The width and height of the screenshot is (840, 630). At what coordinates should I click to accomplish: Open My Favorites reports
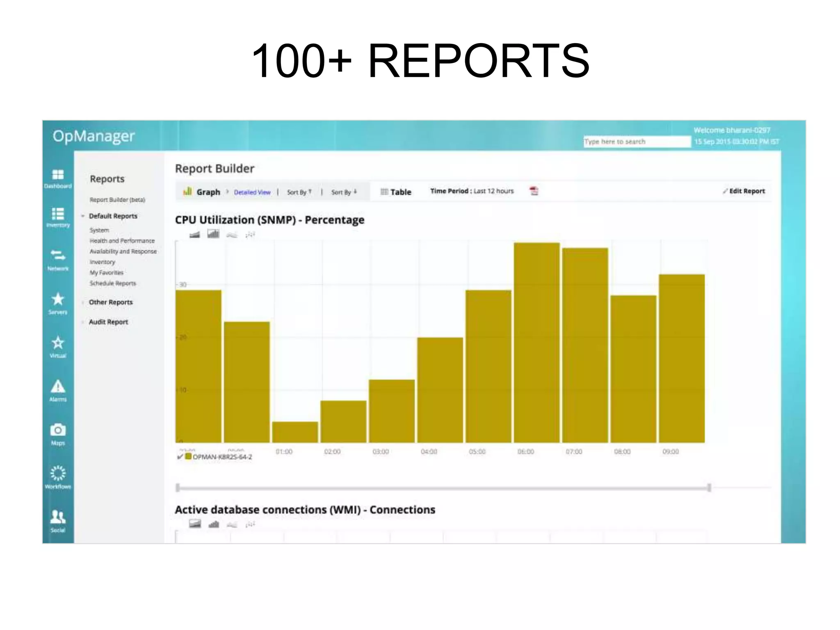[107, 273]
